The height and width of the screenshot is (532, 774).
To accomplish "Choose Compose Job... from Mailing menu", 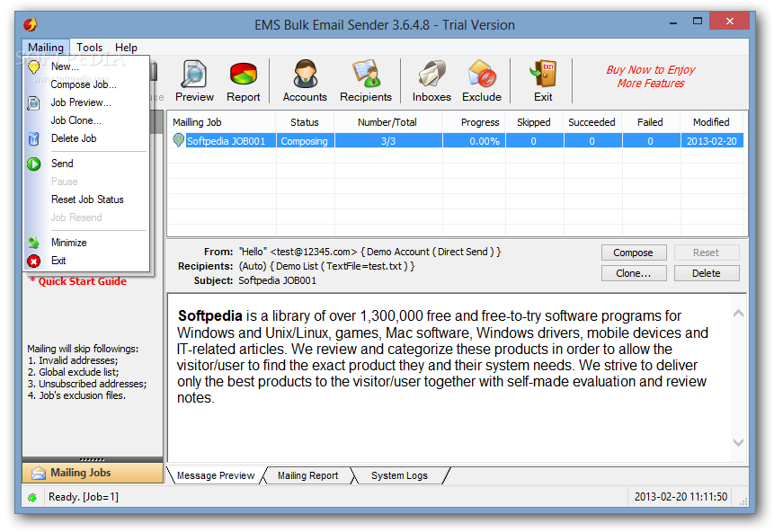I will [84, 84].
